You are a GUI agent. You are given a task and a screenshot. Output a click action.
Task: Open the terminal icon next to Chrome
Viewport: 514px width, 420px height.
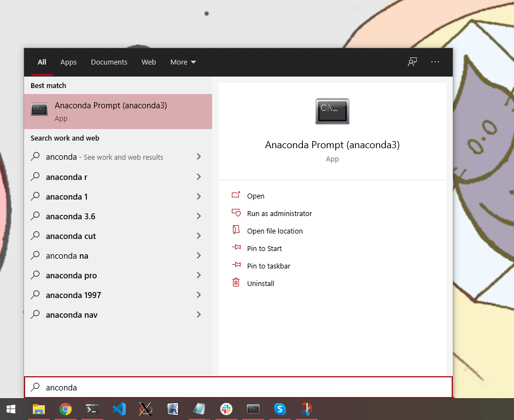coord(92,409)
